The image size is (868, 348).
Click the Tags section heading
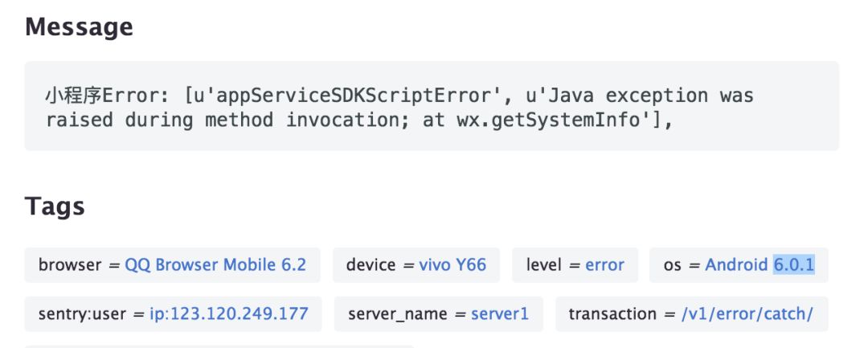(55, 207)
